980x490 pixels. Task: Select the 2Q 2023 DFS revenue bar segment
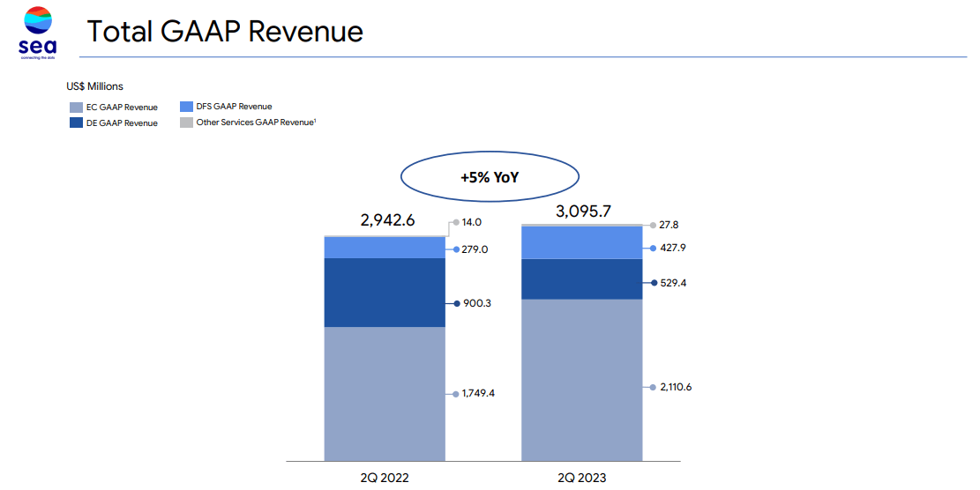point(582,242)
